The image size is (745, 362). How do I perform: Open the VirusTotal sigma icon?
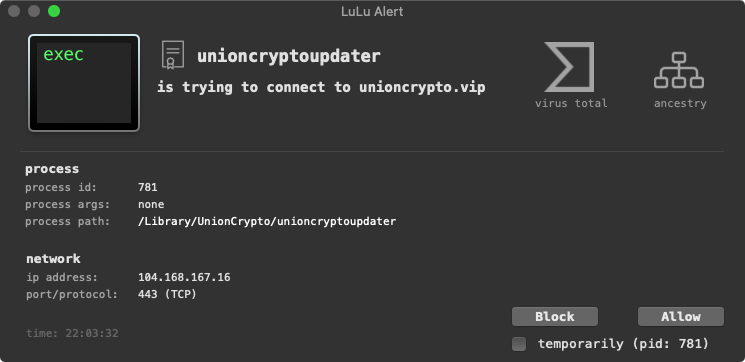tap(569, 67)
